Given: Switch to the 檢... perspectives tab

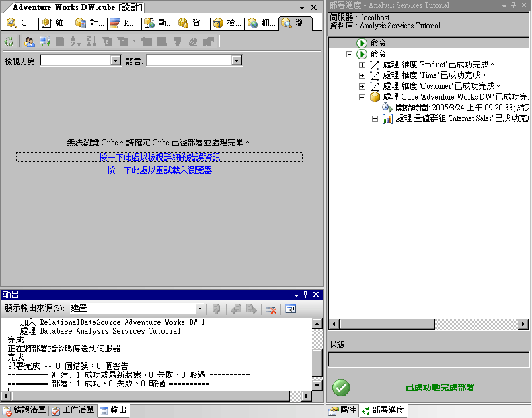Looking at the screenshot, I should [227, 23].
